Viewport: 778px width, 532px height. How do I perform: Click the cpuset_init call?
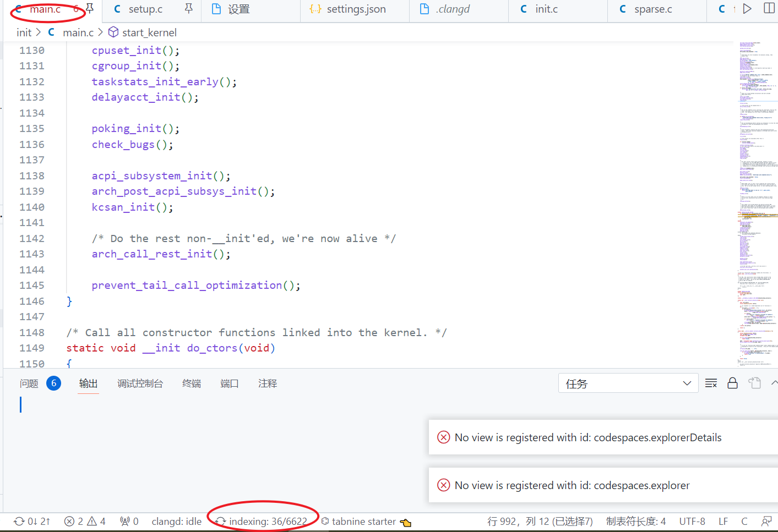pos(127,50)
